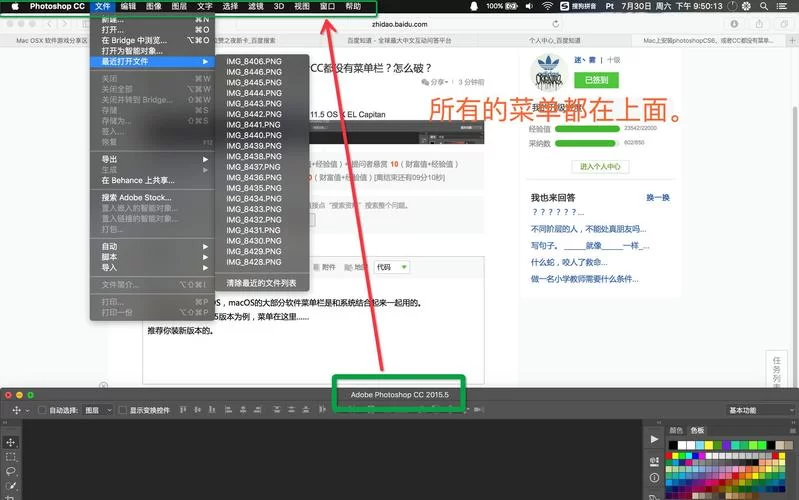Click 清除最近的文件列表 entry
Viewport: 799px width, 500px height.
[262, 283]
